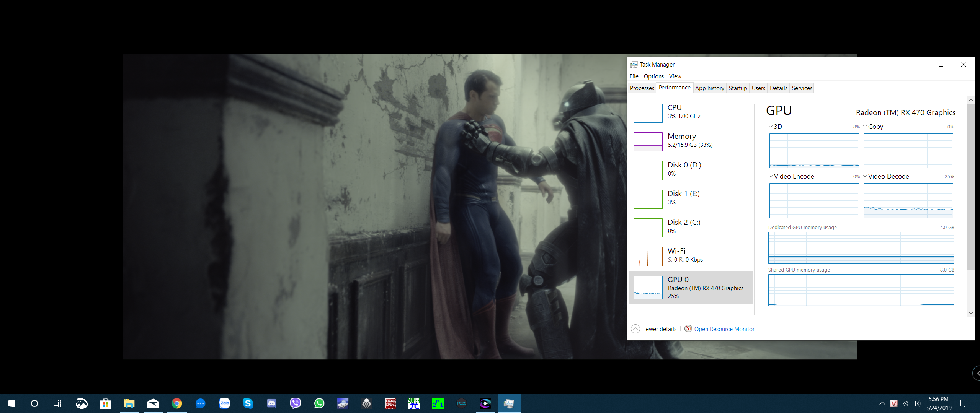Select Disk 1 (E:) in sidebar
The width and height of the screenshot is (980, 413).
tap(691, 199)
